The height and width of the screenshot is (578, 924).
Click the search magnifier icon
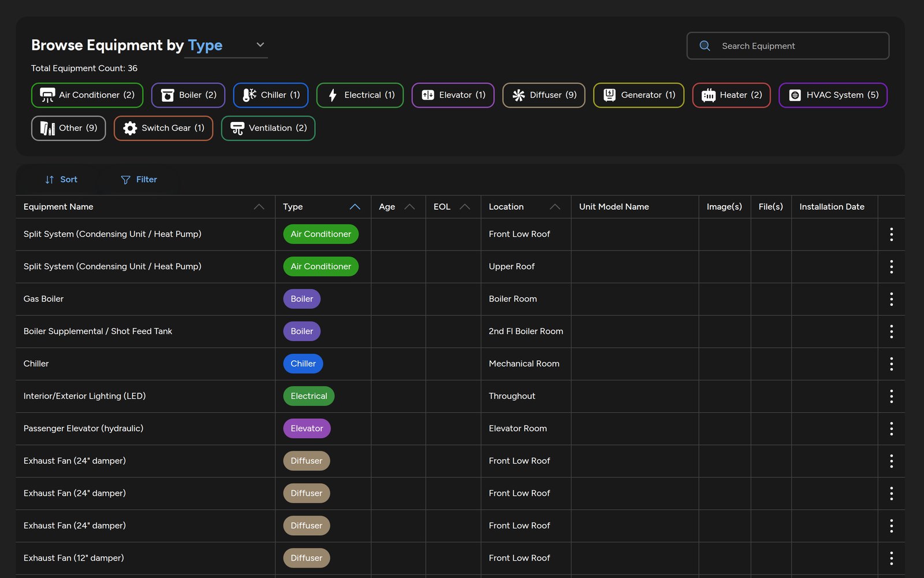pos(705,46)
